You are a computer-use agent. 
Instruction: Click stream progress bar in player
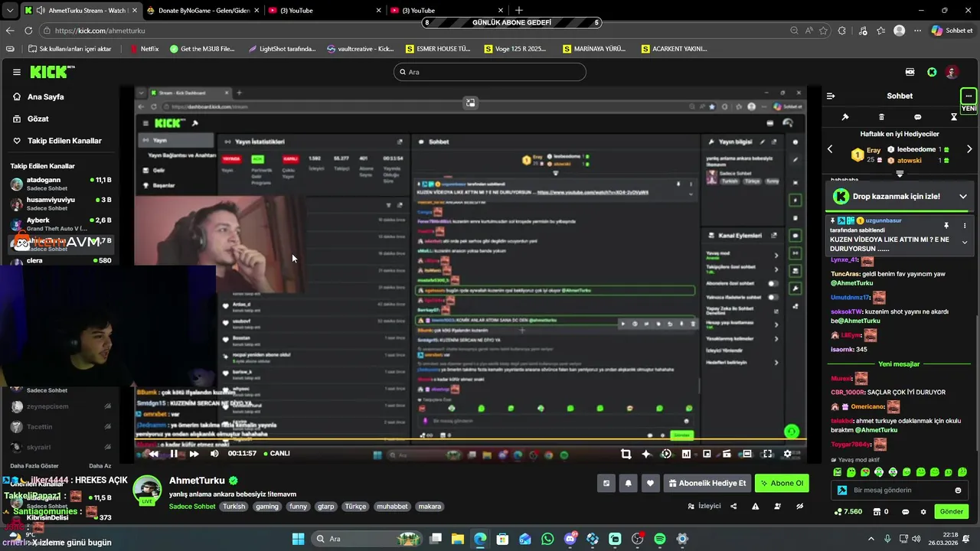pyautogui.click(x=470, y=440)
